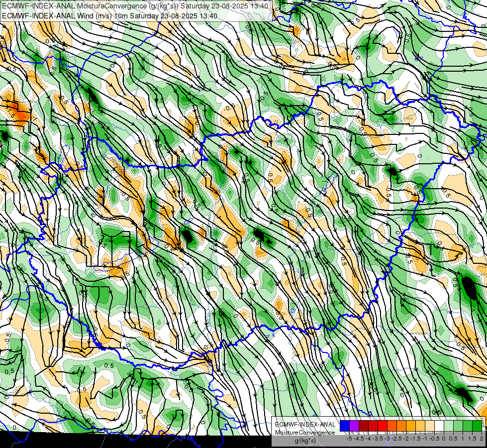Click the legend tick label -5
The image size is (487, 448).
click(x=349, y=439)
